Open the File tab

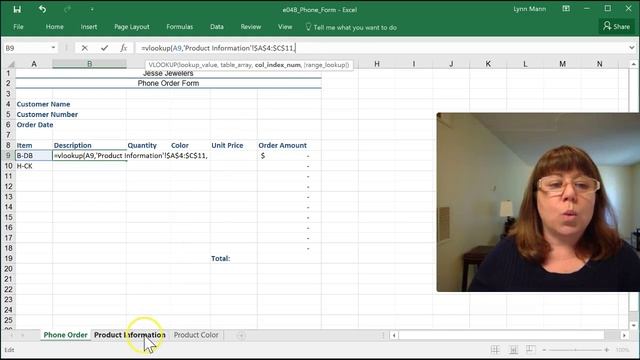pyautogui.click(x=18, y=27)
